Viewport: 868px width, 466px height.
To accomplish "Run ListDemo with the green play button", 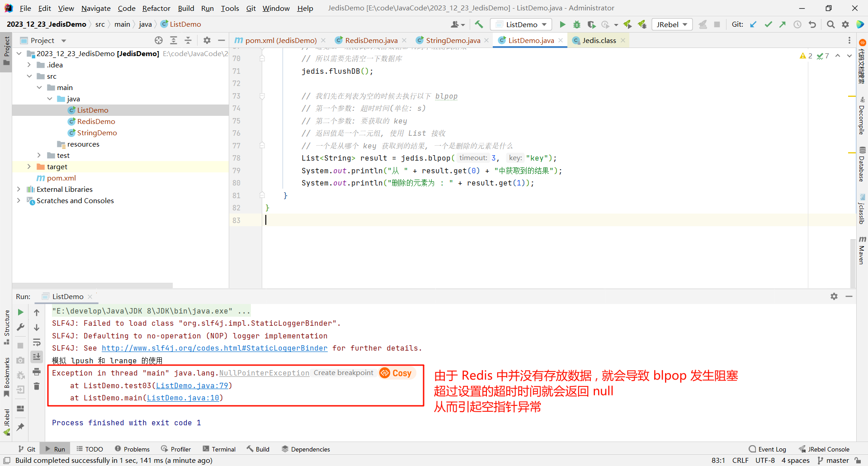I will (x=562, y=24).
